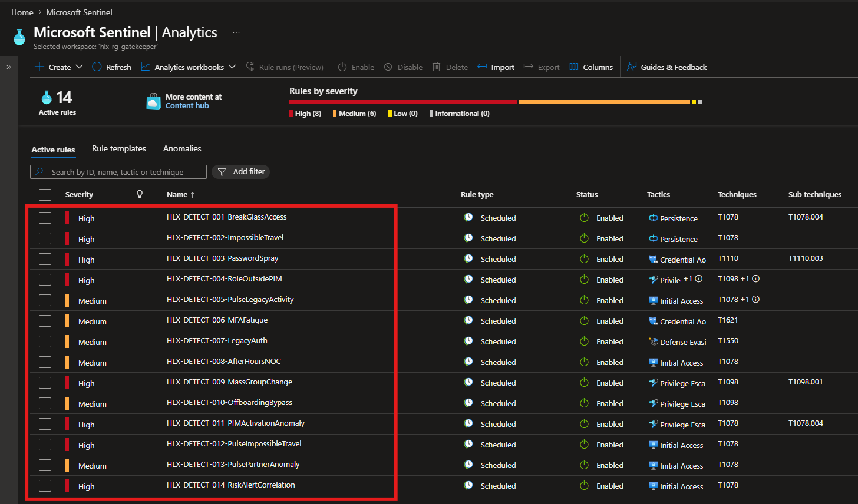This screenshot has height=504, width=858.
Task: Open the Create dropdown
Action: 59,67
